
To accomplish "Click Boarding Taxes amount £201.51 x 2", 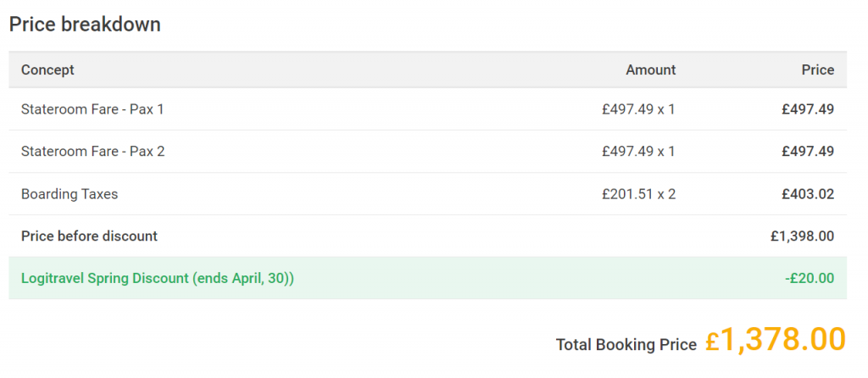I will (x=639, y=194).
